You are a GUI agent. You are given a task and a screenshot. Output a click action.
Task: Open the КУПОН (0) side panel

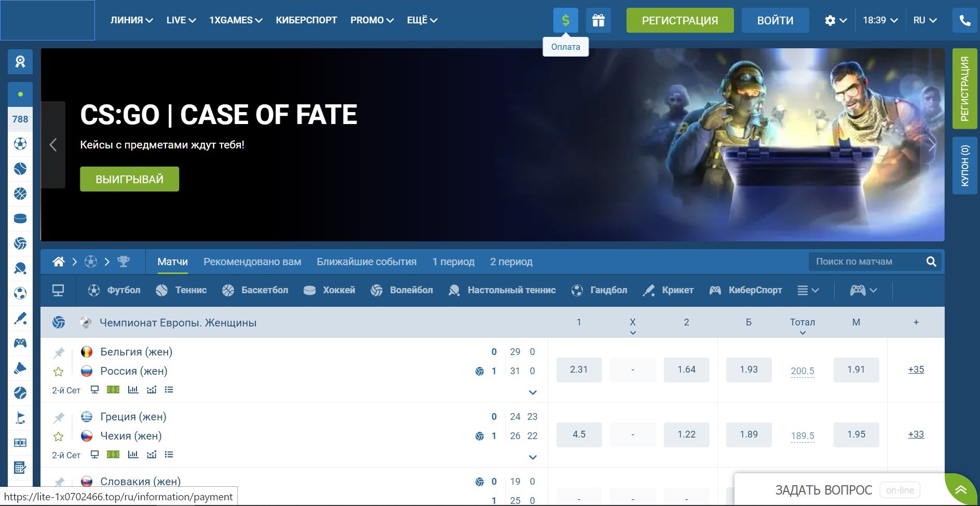tap(965, 166)
